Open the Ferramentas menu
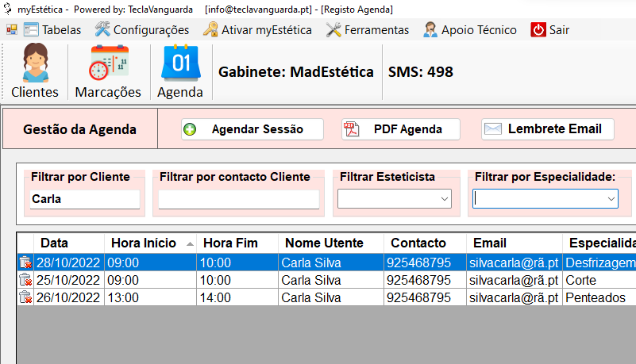636x364 pixels. pos(368,30)
